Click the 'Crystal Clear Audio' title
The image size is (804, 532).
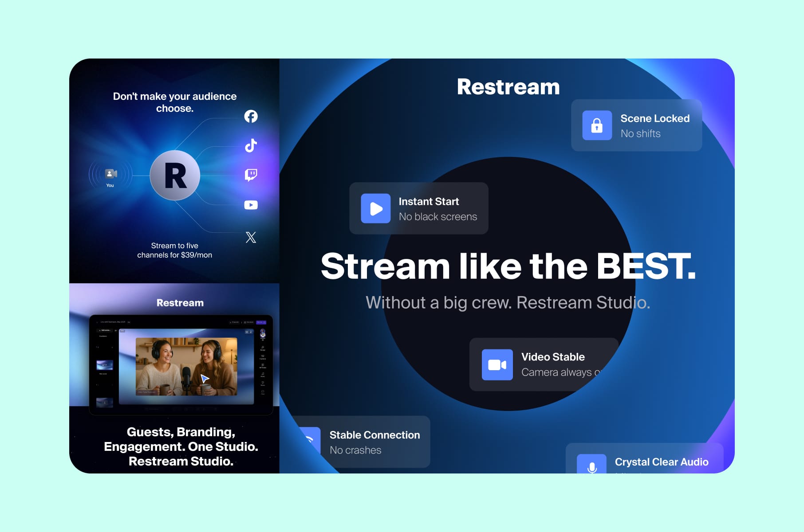tap(662, 462)
